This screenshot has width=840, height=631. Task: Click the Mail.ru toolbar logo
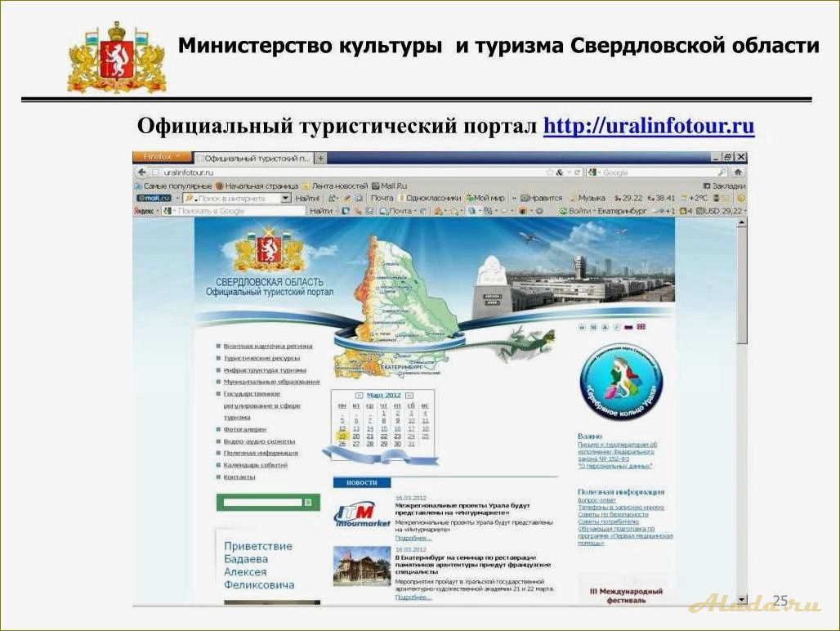153,198
